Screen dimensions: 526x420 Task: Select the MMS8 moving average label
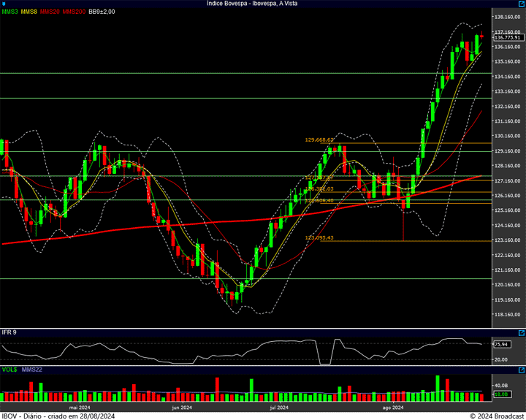[x=29, y=12]
